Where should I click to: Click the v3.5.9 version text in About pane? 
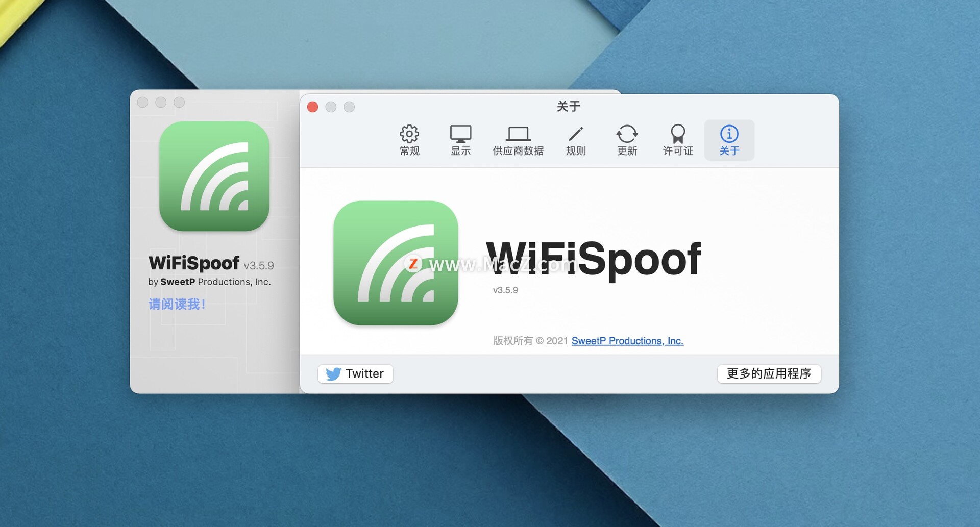(505, 290)
